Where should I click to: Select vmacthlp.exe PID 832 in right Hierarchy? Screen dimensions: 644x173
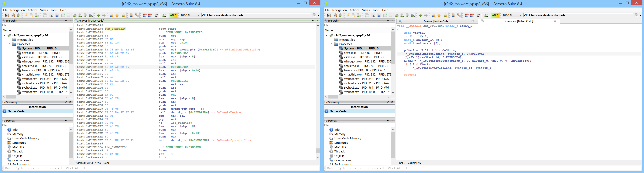tap(365, 74)
